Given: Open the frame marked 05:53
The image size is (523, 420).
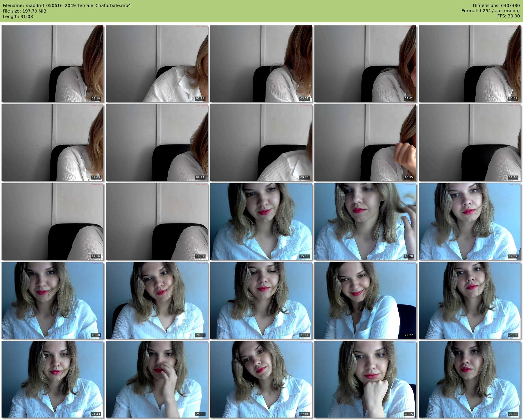Looking at the screenshot, I should click(470, 64).
